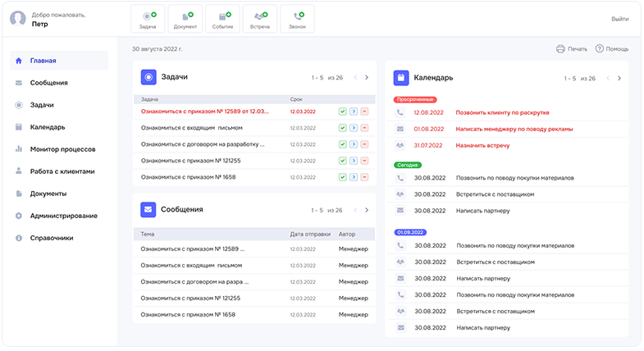Viewport: 644px width, 351px height.
Task: Click the Выйти logout link
Action: 620,19
